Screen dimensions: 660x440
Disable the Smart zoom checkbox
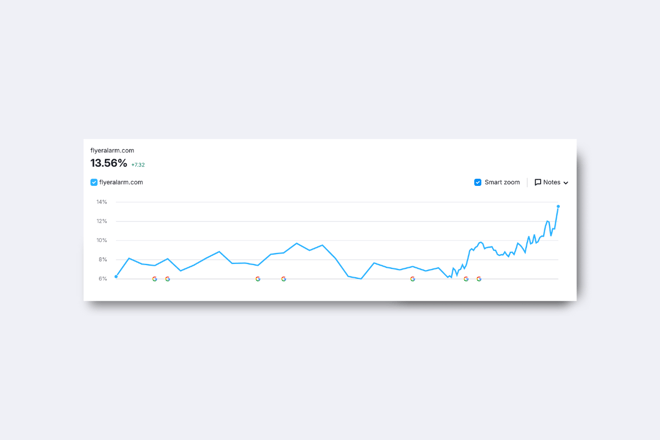(478, 182)
